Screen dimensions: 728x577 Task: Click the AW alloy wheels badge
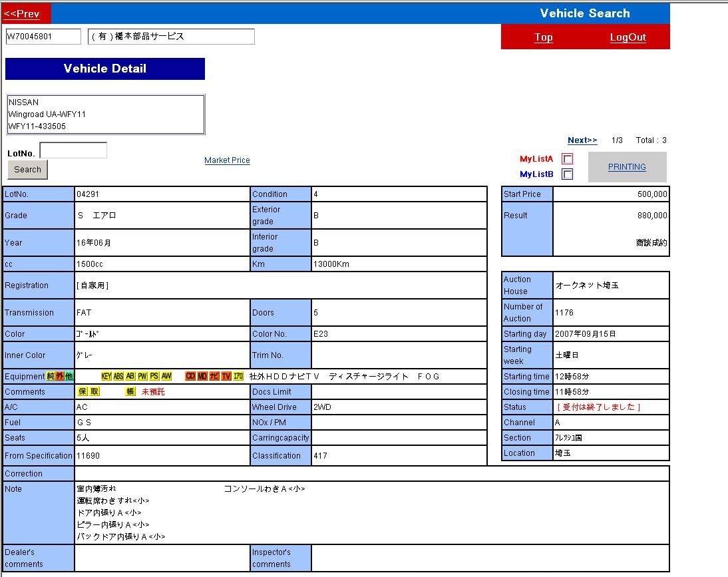(x=166, y=376)
